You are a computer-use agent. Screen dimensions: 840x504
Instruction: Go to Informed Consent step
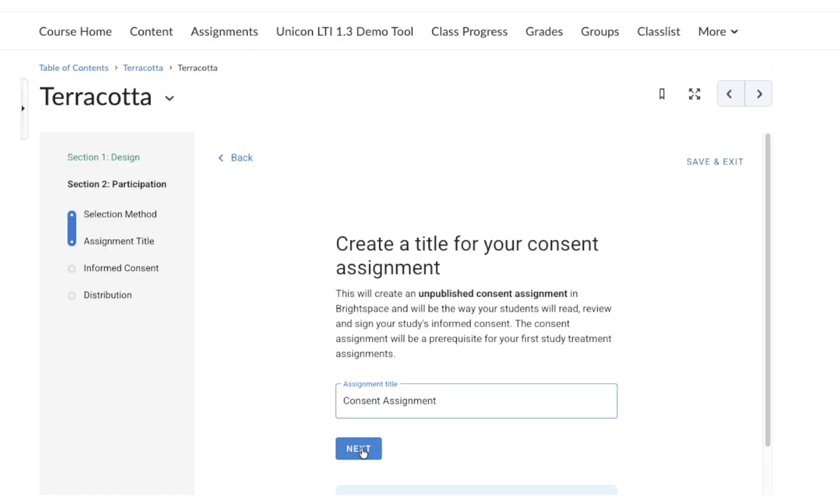point(121,268)
